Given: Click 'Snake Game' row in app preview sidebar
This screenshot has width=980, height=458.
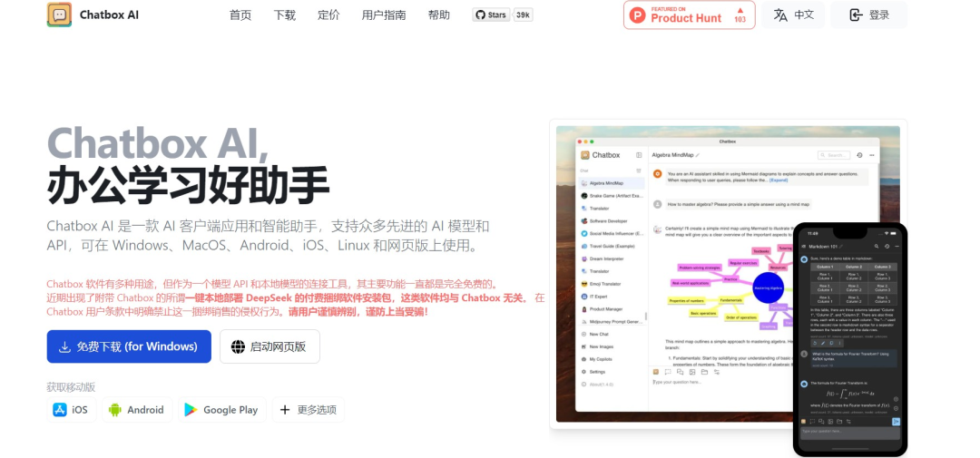Looking at the screenshot, I should (611, 196).
